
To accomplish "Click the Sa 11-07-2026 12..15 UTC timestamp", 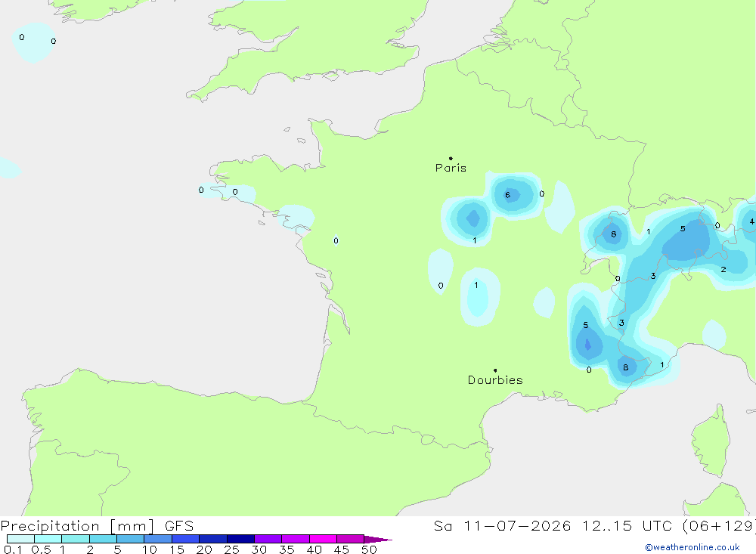I will (x=594, y=525).
